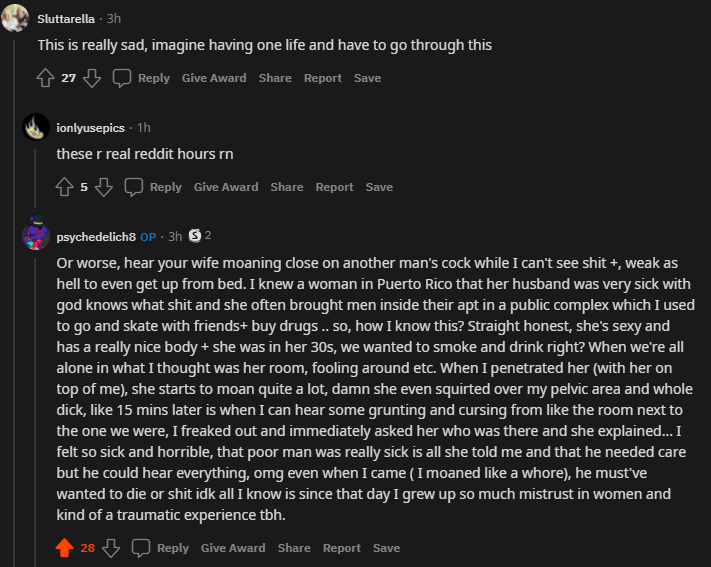Open ionlyusepics' profile avatar
Image resolution: width=711 pixels, height=567 pixels.
tap(36, 127)
